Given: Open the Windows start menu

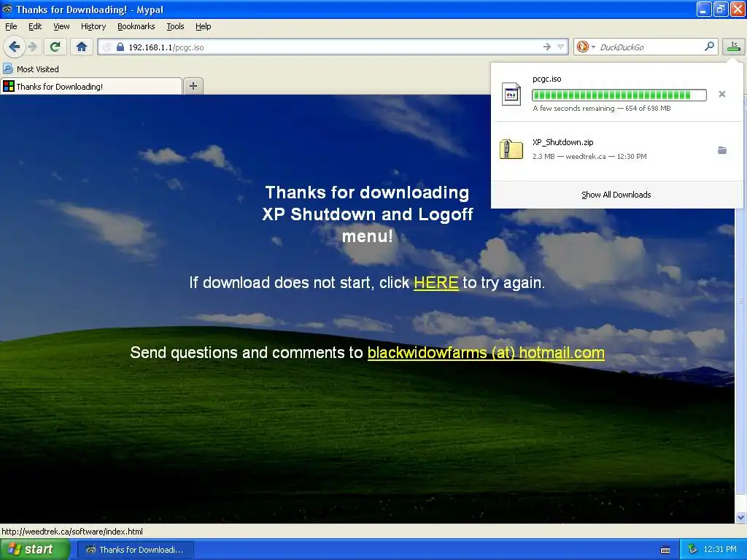Looking at the screenshot, I should (x=34, y=550).
